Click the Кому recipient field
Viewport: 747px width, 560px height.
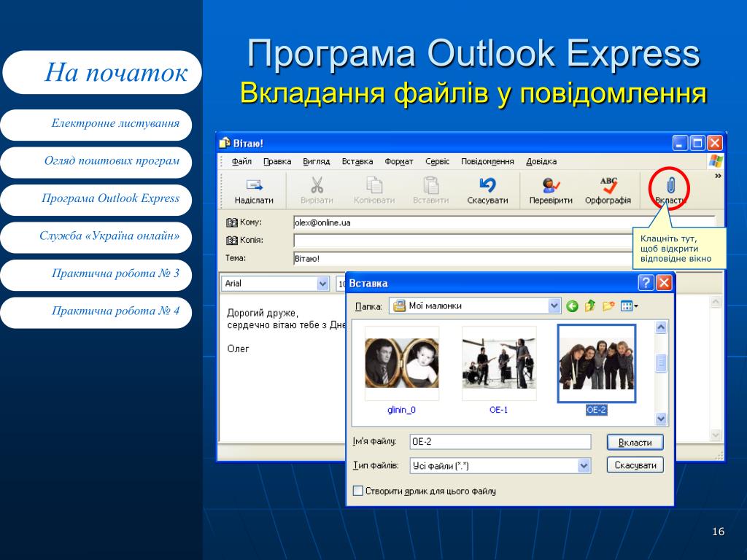pyautogui.click(x=505, y=222)
